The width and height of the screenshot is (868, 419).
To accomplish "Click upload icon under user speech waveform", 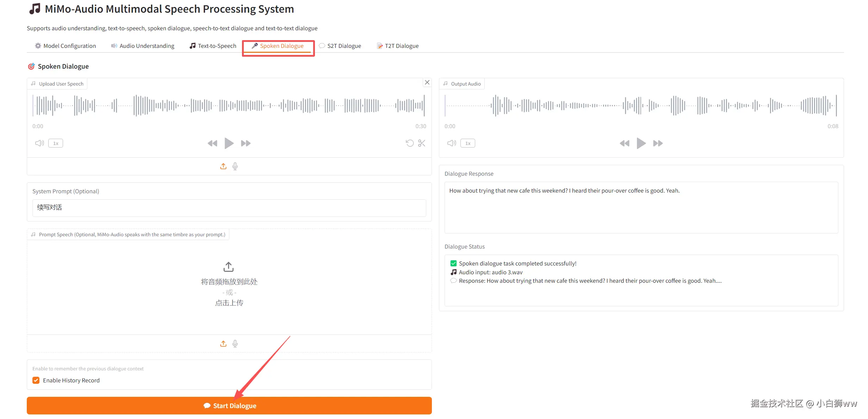I will click(x=223, y=166).
